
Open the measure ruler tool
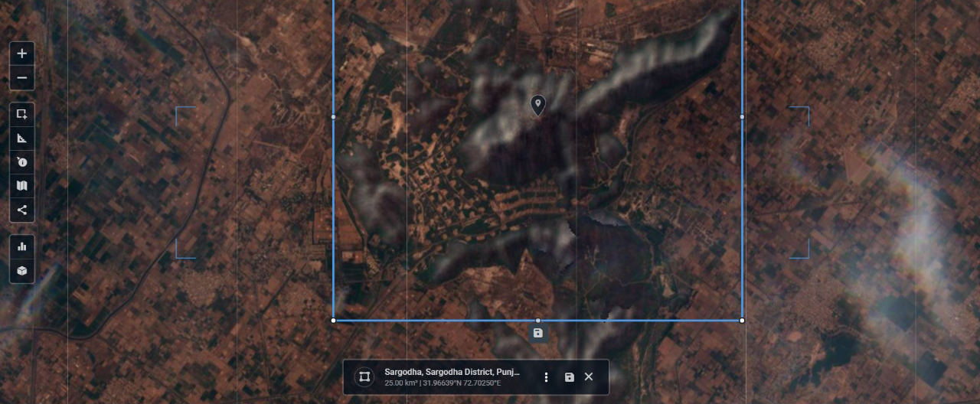[21, 138]
